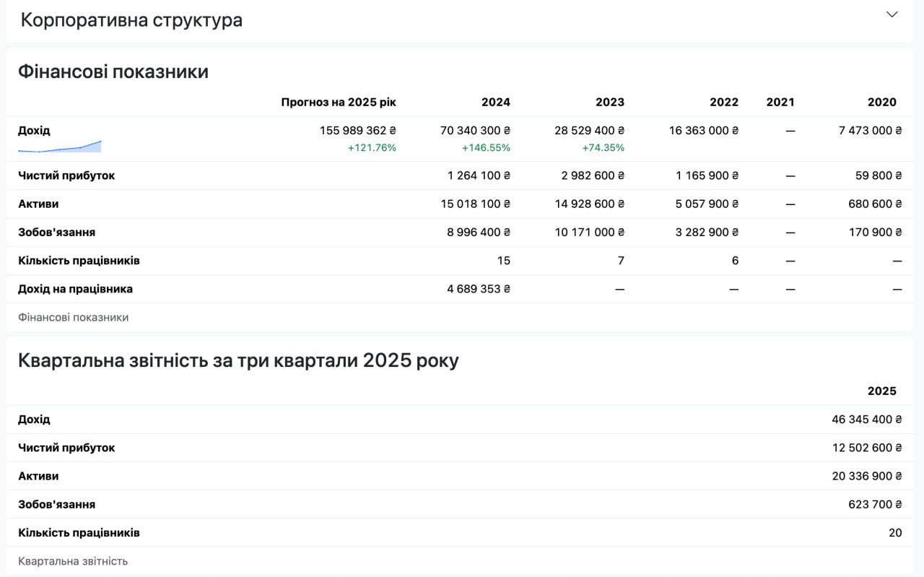Open the small gray Фінансові показники link
The height and width of the screenshot is (577, 924).
74,317
